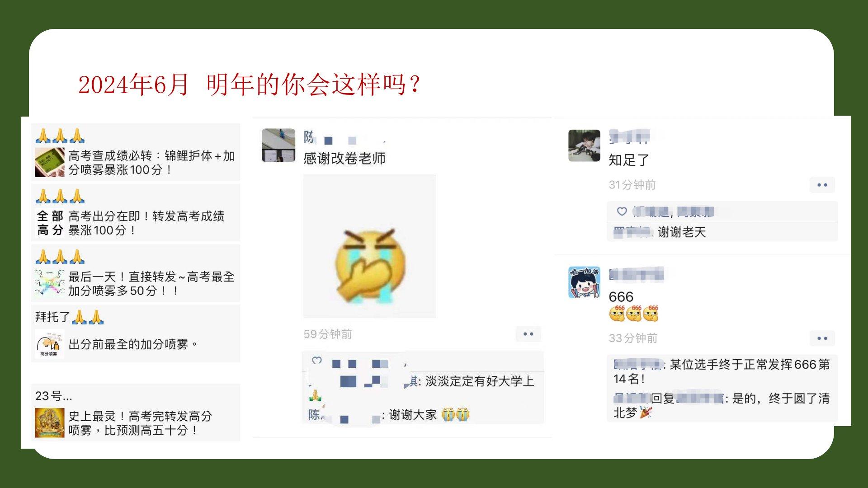
Task: Open the more options button beside 31分钟前
Action: (x=822, y=185)
